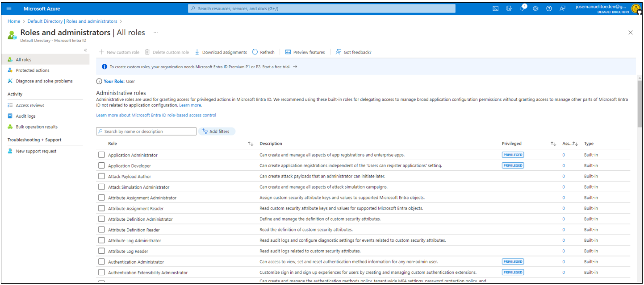Open the ellipsis menu beside All roles title
Viewport: 644px width, 285px height.
[x=155, y=33]
